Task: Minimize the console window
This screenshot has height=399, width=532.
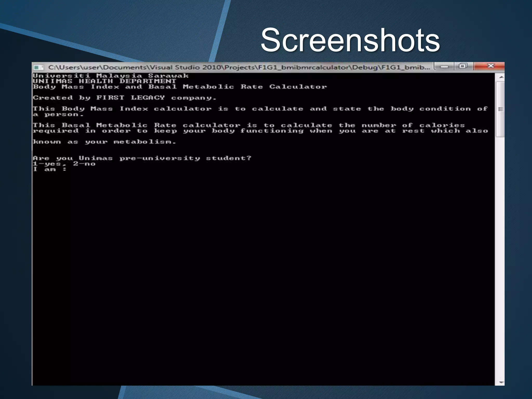Action: pyautogui.click(x=444, y=66)
